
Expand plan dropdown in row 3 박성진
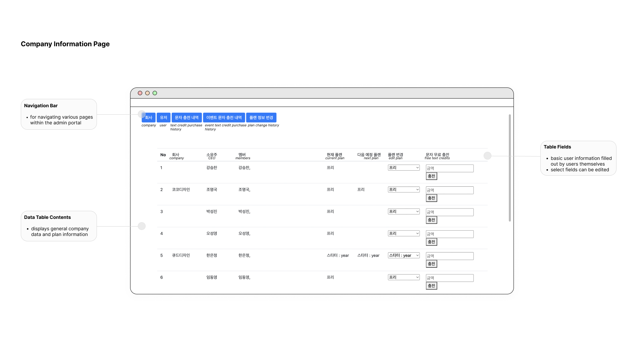pyautogui.click(x=404, y=212)
